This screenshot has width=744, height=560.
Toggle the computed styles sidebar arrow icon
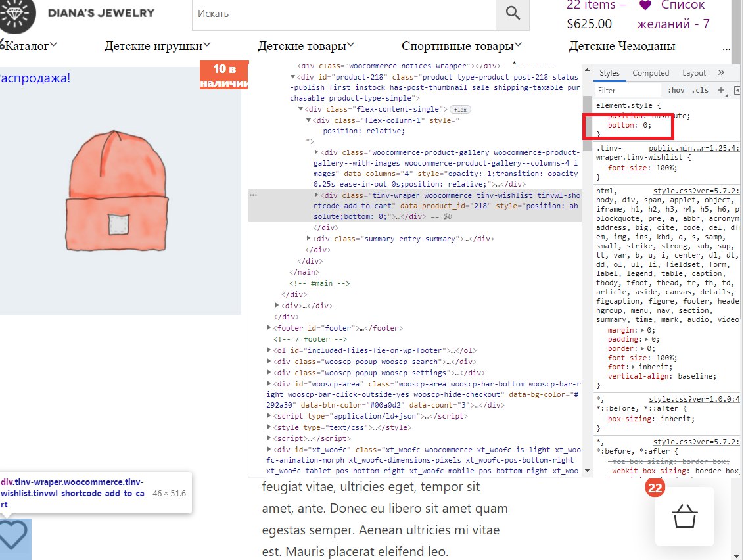point(737,90)
